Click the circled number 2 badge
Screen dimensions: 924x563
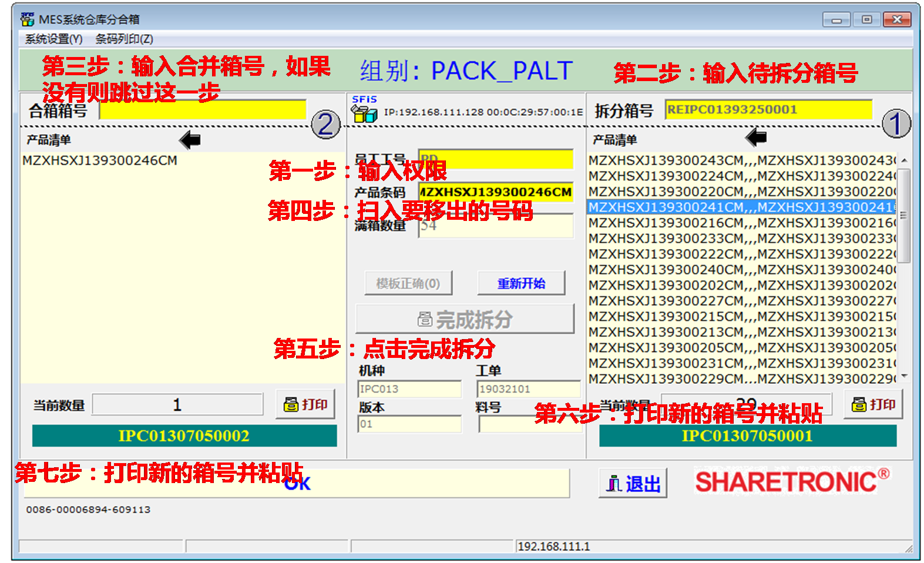(325, 125)
